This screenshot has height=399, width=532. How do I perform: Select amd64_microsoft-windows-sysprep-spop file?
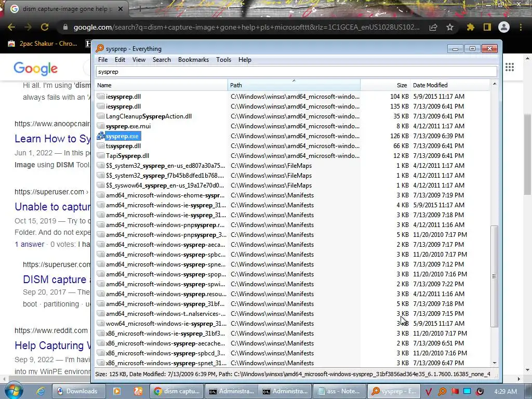(165, 274)
